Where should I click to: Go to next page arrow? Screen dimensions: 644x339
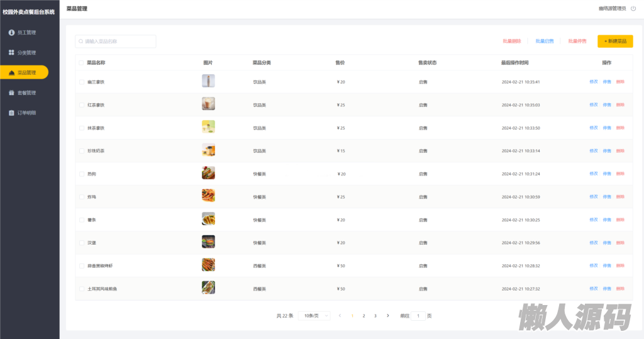[x=387, y=316]
